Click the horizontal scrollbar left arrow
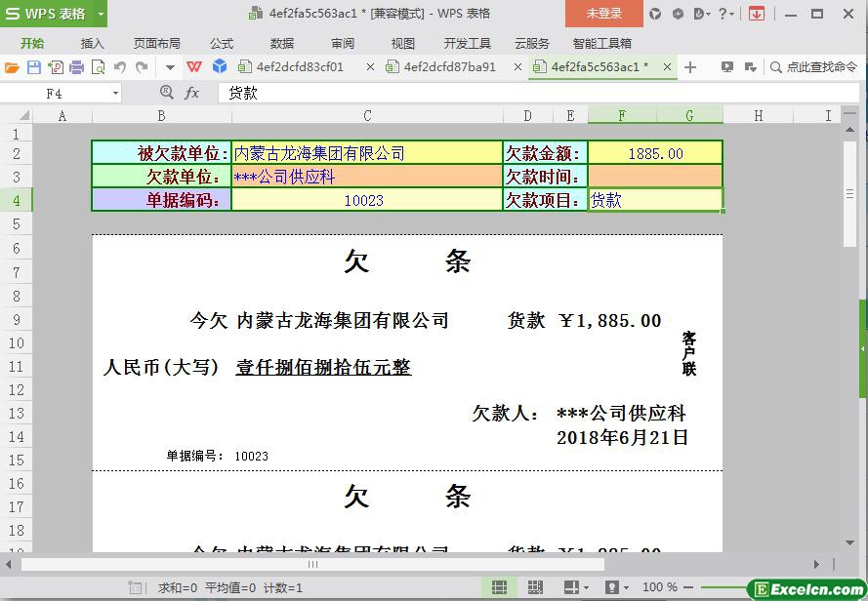Image resolution: width=868 pixels, height=601 pixels. [x=9, y=565]
